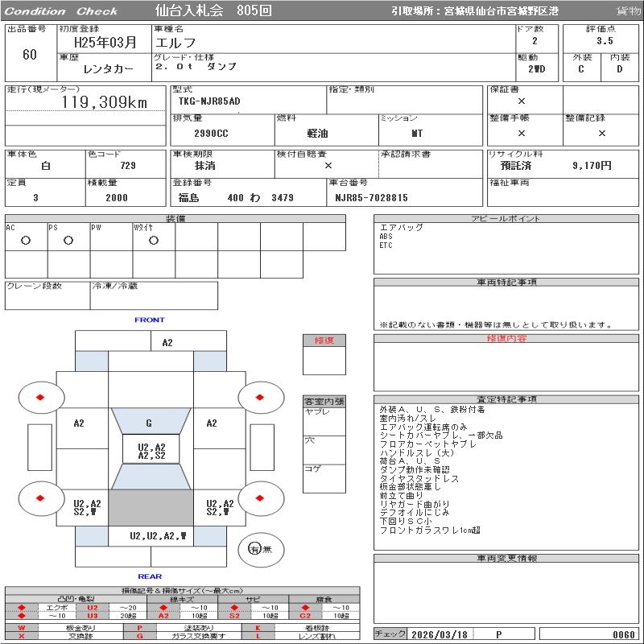Image resolution: width=644 pixels, height=644 pixels.
Task: Select the 貨物 label in the header
Action: pos(628,10)
